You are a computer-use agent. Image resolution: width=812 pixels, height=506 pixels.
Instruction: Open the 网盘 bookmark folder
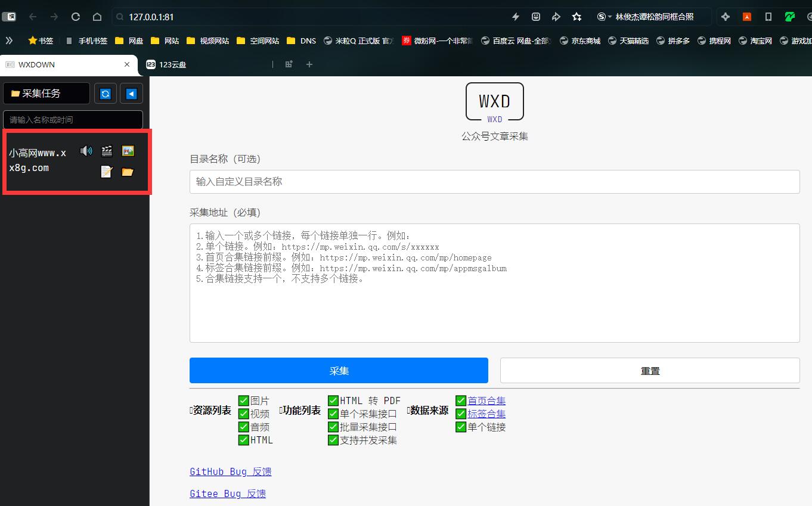(129, 41)
